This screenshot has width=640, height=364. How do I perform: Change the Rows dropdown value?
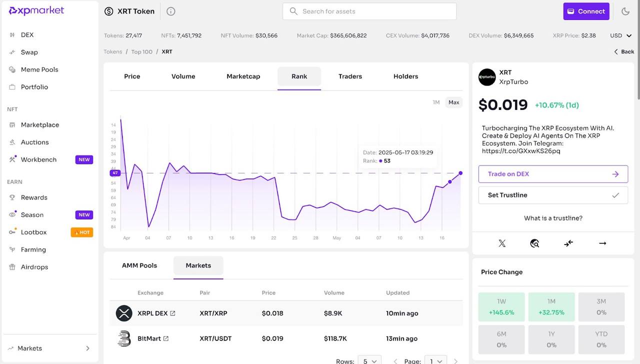[369, 360]
